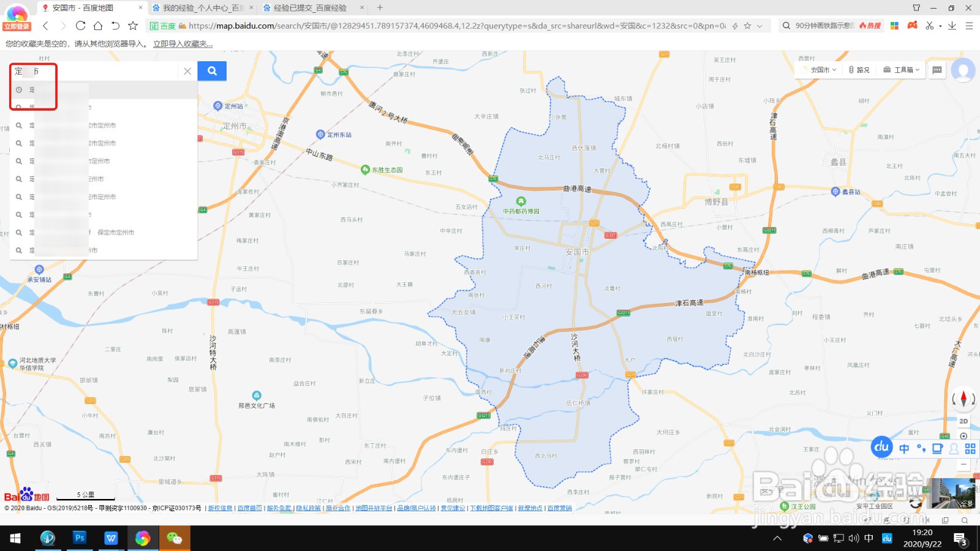This screenshot has width=980, height=551.
Task: Click the blue du input method logo
Action: [x=881, y=447]
